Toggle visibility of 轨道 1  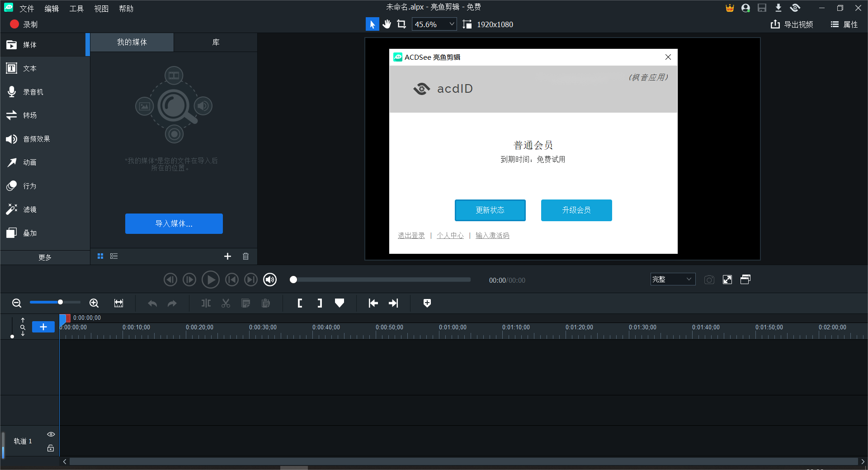coord(51,434)
